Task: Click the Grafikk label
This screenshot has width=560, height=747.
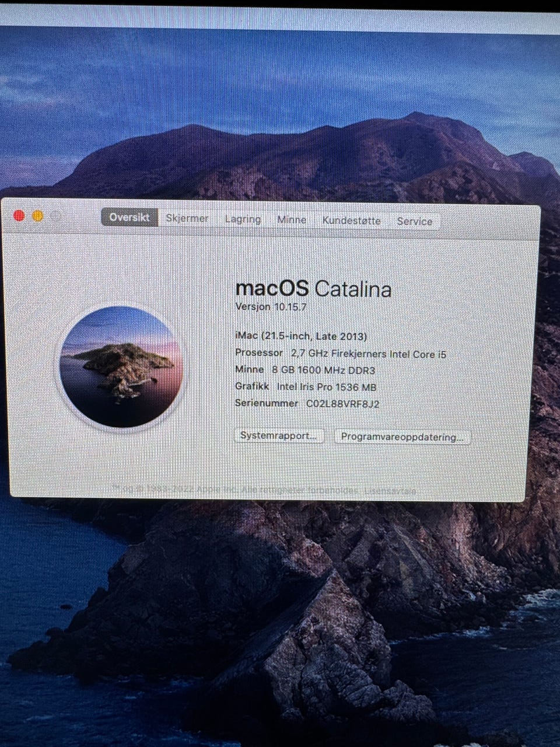Action: pos(252,386)
